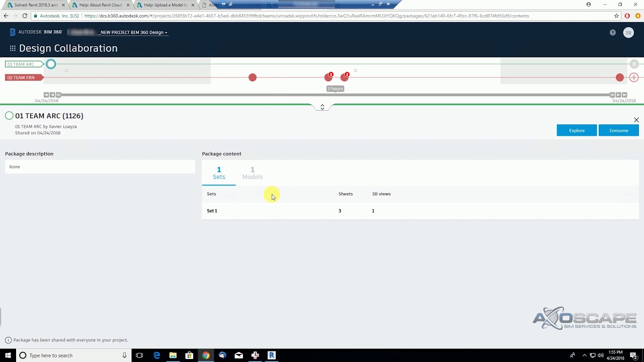Switch to Help: About Revit Cloud browser tab
The image size is (644, 362).
pyautogui.click(x=101, y=5)
